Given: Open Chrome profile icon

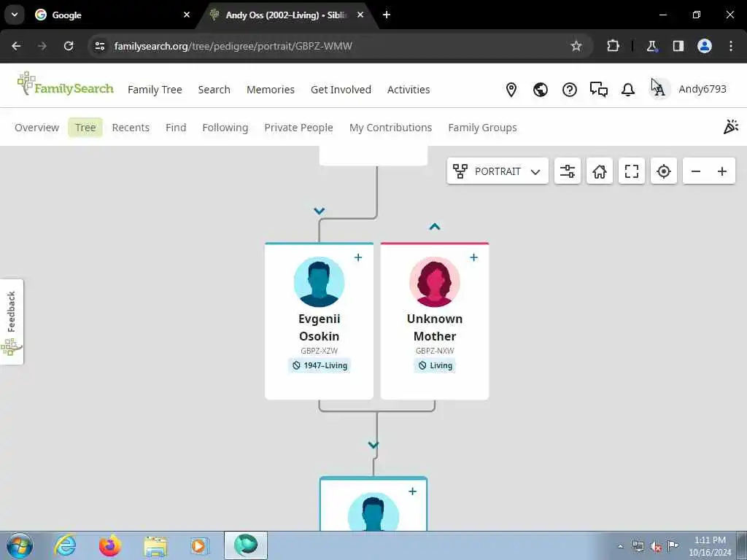Looking at the screenshot, I should (x=705, y=46).
